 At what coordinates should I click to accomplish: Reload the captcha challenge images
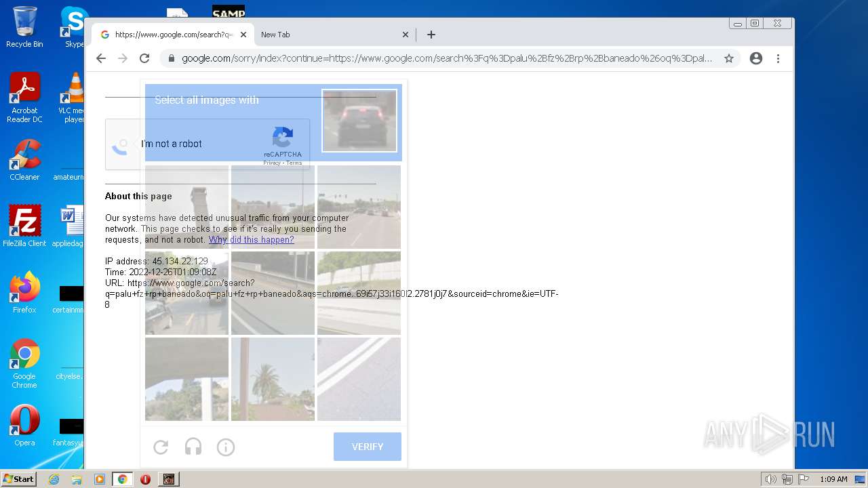161,447
